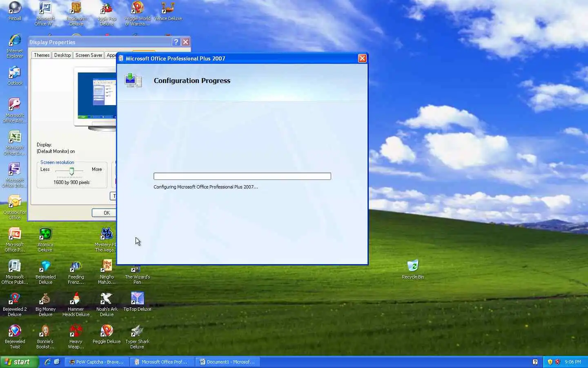This screenshot has height=368, width=588.
Task: Select the Big Money Deluxe icon
Action: point(45,304)
